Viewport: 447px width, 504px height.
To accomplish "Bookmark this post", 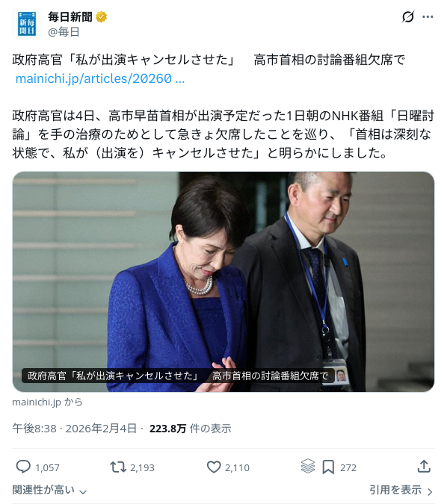I will [x=328, y=467].
